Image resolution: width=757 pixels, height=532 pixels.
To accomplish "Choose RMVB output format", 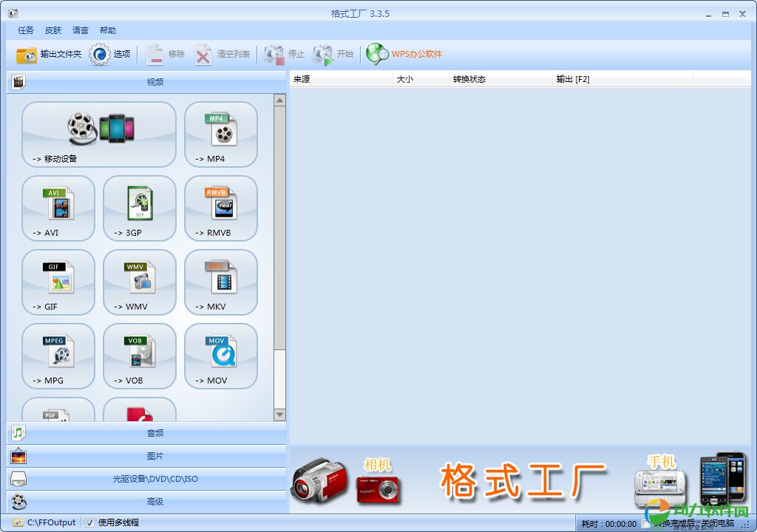I will coord(221,208).
